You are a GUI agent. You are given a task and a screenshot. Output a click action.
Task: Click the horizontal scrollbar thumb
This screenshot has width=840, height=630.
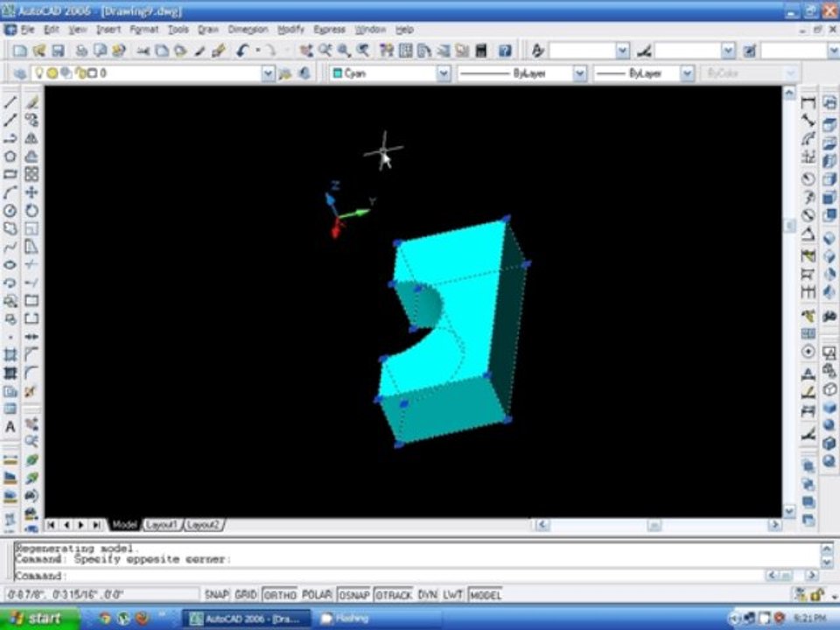tap(654, 525)
